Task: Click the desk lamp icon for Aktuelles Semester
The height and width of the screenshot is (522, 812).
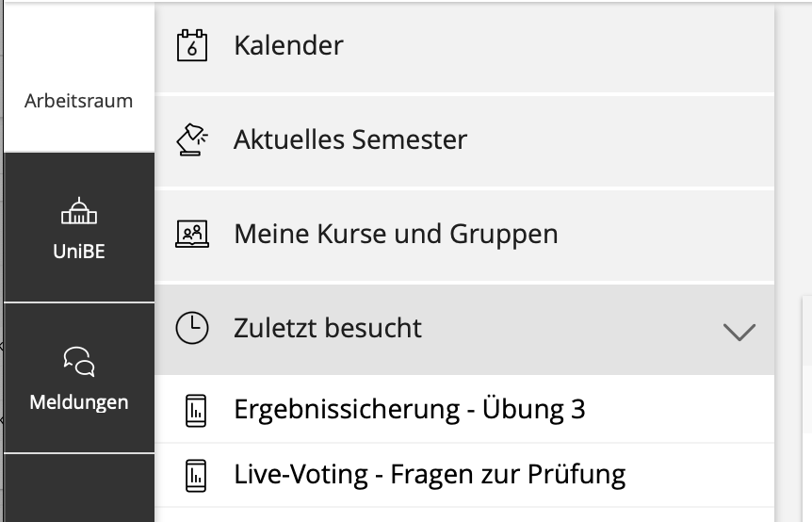Action: click(x=192, y=139)
